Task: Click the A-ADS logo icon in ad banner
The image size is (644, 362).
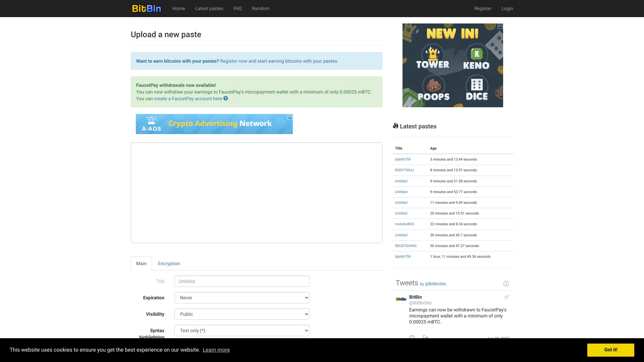Action: [151, 124]
